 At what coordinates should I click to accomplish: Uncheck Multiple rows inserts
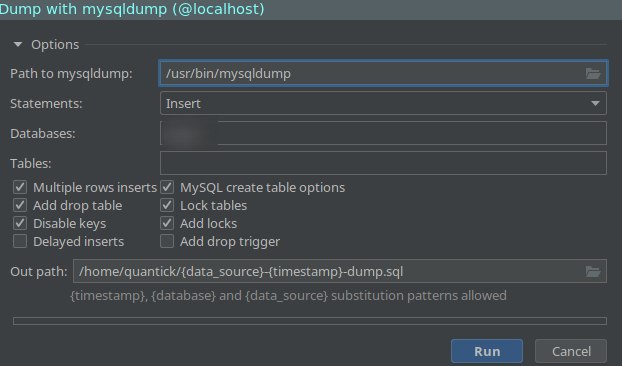[x=20, y=187]
